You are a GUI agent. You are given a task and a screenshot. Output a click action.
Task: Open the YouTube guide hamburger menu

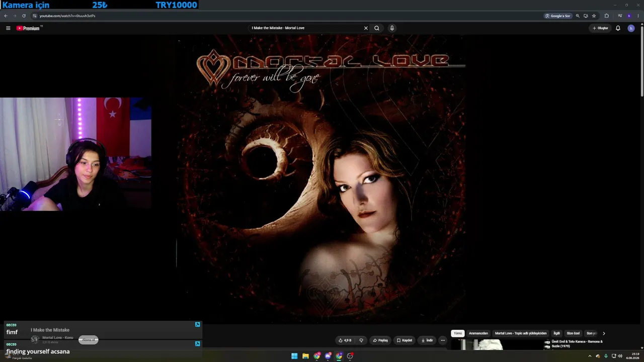coord(8,28)
